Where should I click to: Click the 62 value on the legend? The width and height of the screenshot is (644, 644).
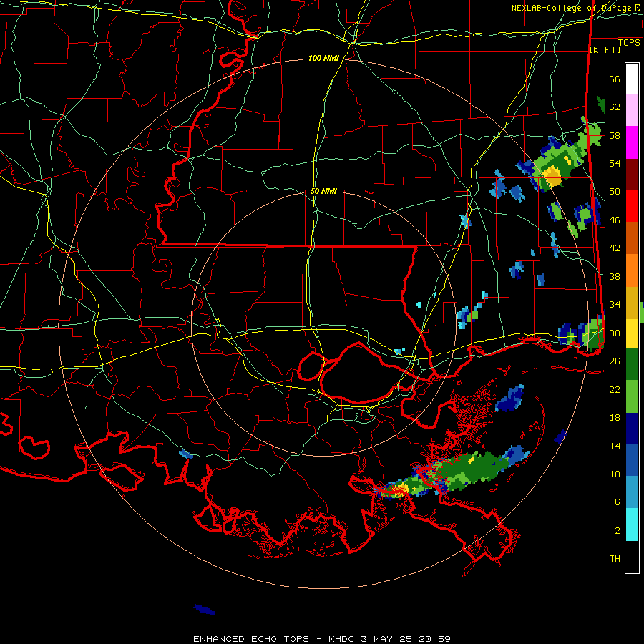point(615,107)
